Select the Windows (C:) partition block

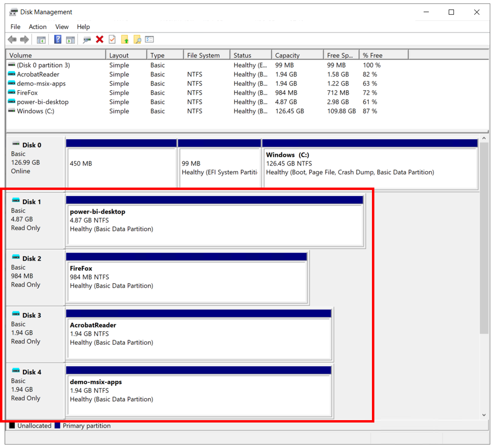click(x=370, y=163)
